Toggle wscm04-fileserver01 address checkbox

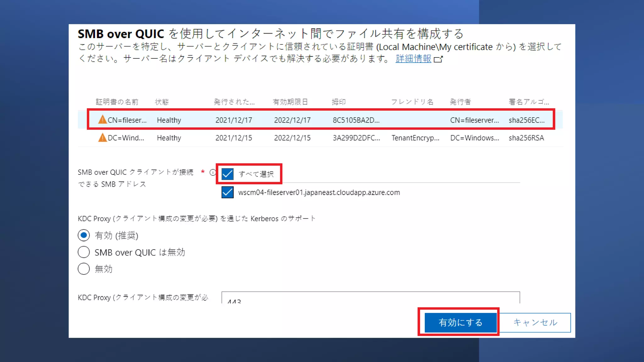coord(227,192)
